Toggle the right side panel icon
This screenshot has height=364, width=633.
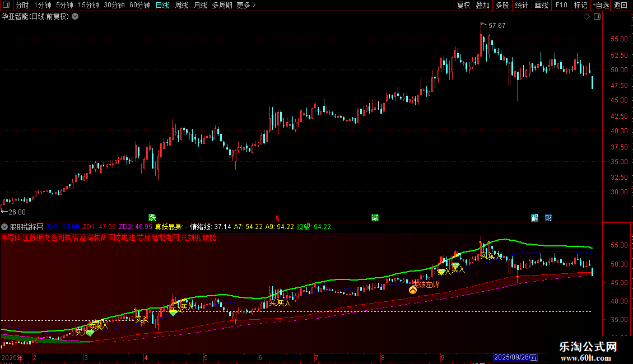pos(597,16)
